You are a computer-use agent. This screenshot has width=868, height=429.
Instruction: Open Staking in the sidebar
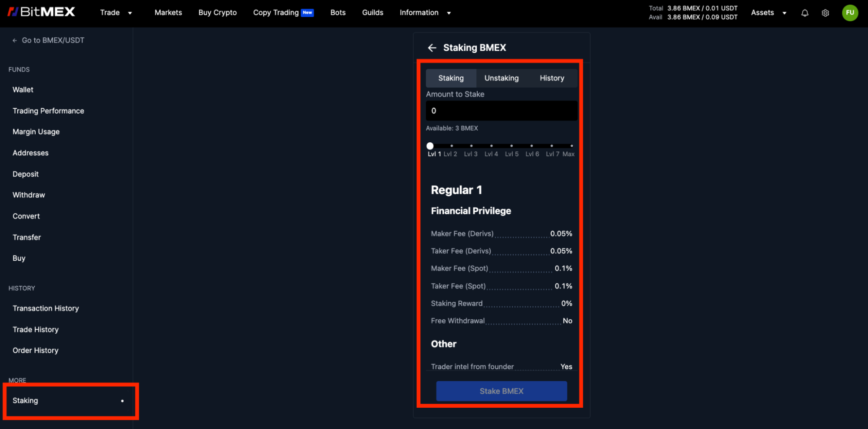pyautogui.click(x=25, y=401)
